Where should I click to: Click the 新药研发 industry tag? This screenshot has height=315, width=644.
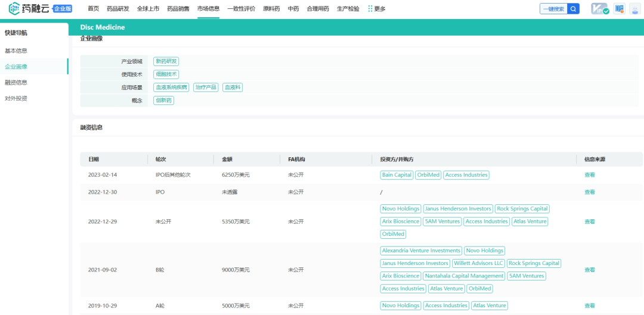(166, 61)
